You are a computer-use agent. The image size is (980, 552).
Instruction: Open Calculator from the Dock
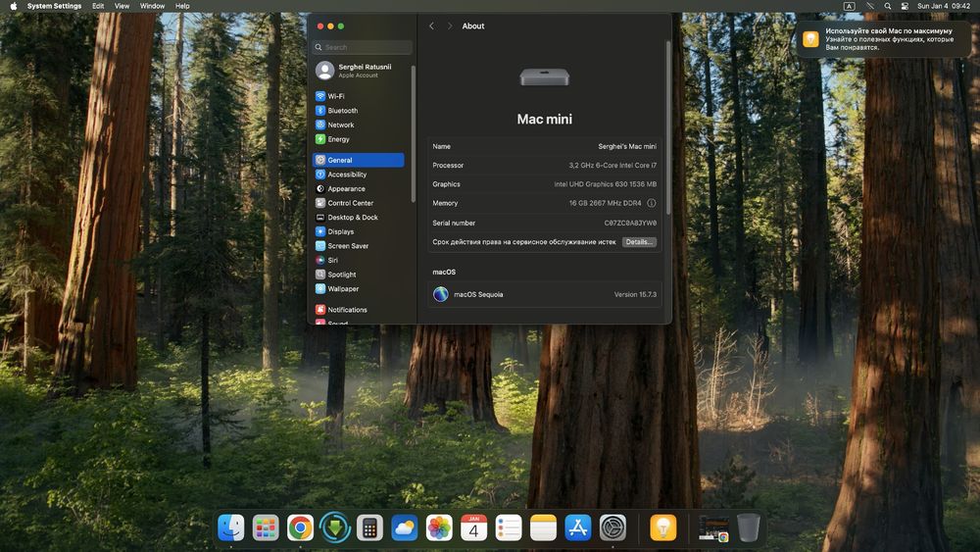(x=369, y=527)
